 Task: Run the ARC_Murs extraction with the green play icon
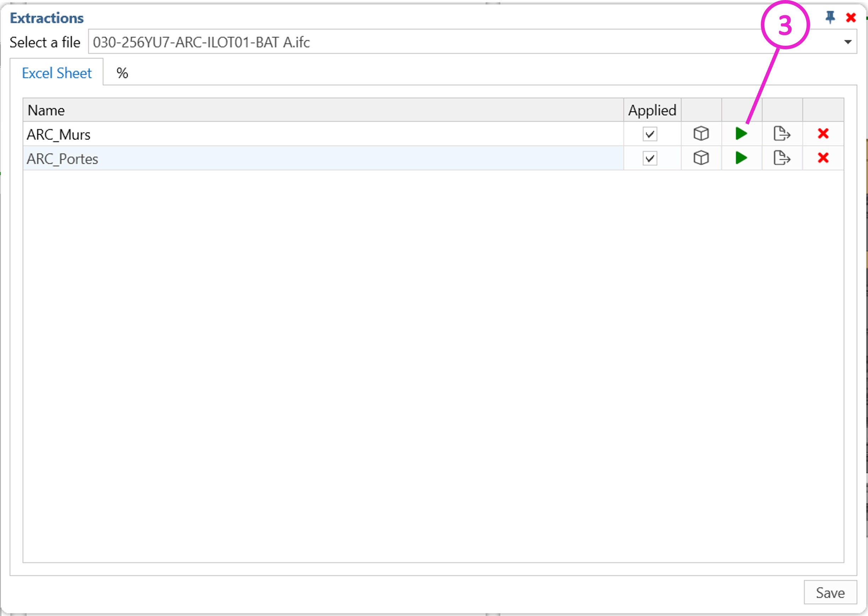click(741, 133)
